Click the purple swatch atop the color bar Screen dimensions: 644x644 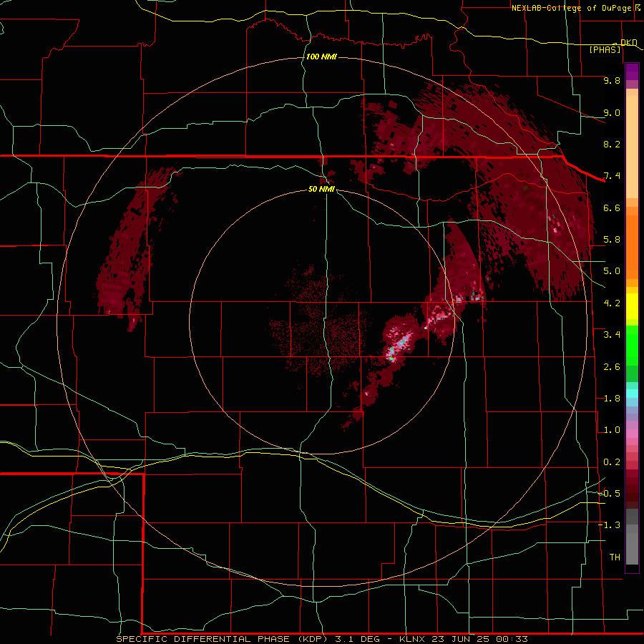(632, 72)
